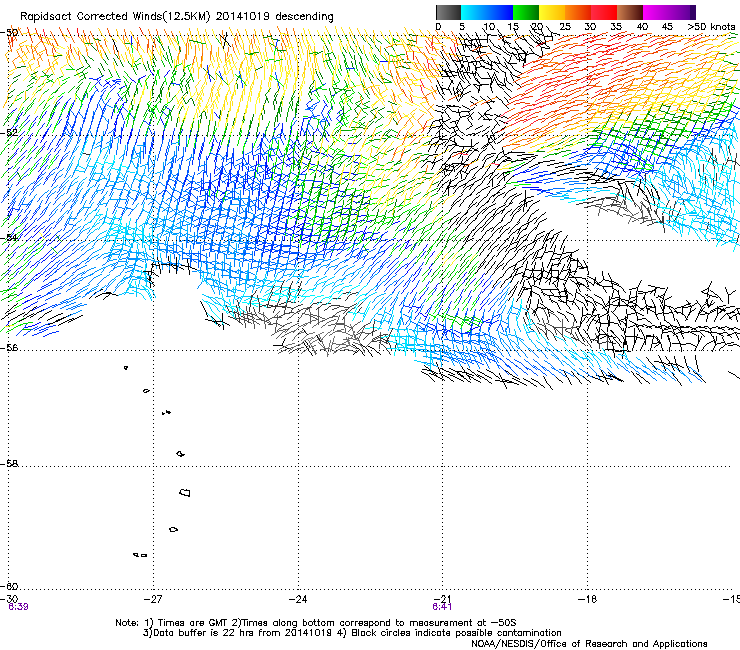Click the '-21' longitude axis label

(442, 598)
